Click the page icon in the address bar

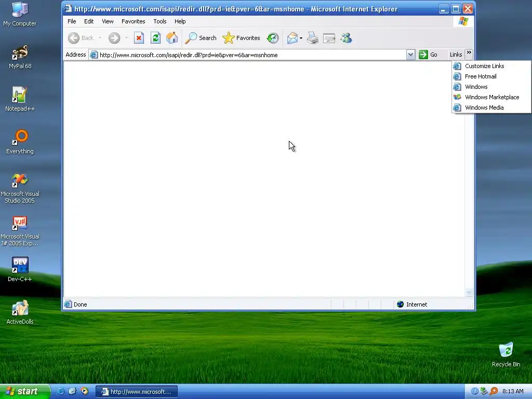[94, 55]
